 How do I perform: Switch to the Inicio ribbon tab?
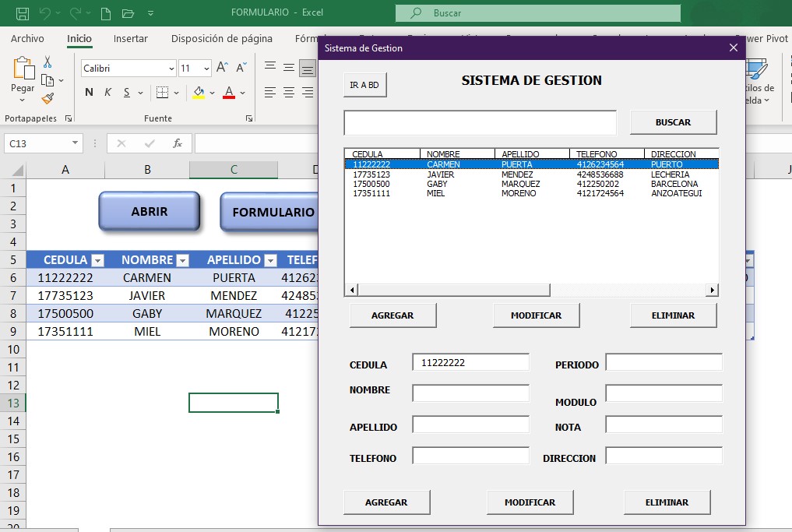point(79,39)
